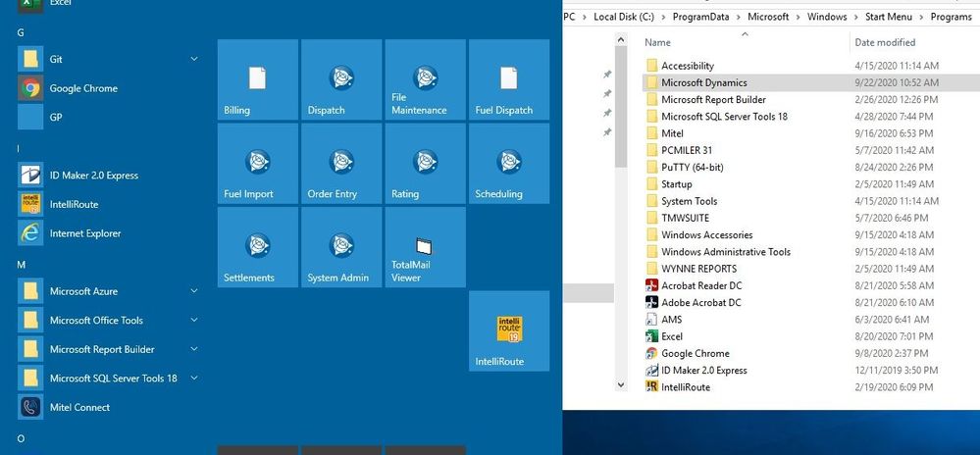Image resolution: width=980 pixels, height=455 pixels.
Task: Click navigation pane scroll down arrow
Action: pos(621,385)
